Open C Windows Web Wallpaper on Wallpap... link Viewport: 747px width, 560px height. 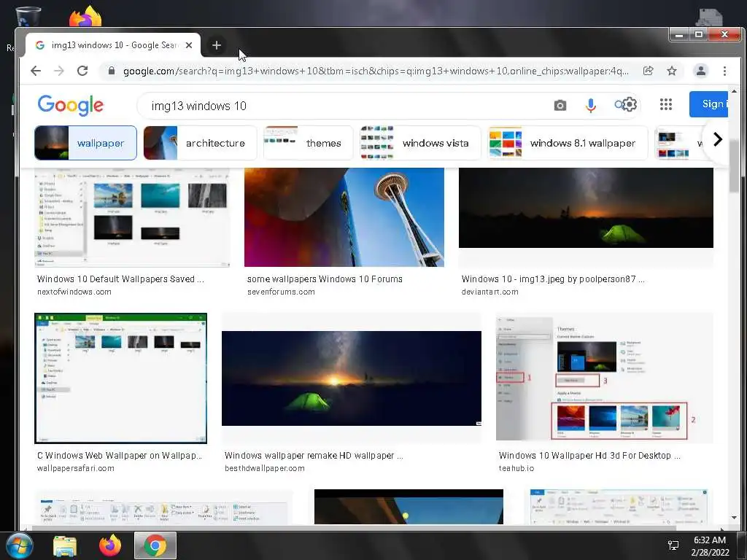pos(120,456)
